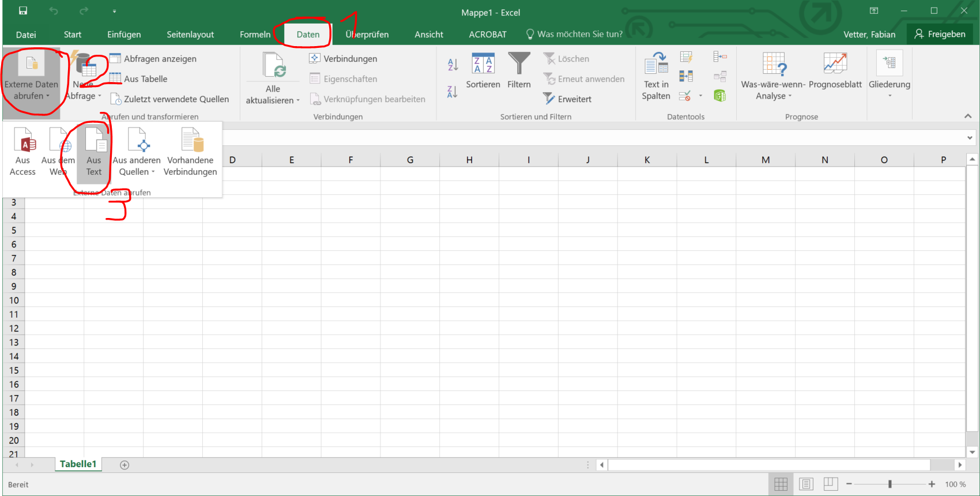Image resolution: width=980 pixels, height=496 pixels.
Task: Open data validation dropdown arrow
Action: coord(700,96)
